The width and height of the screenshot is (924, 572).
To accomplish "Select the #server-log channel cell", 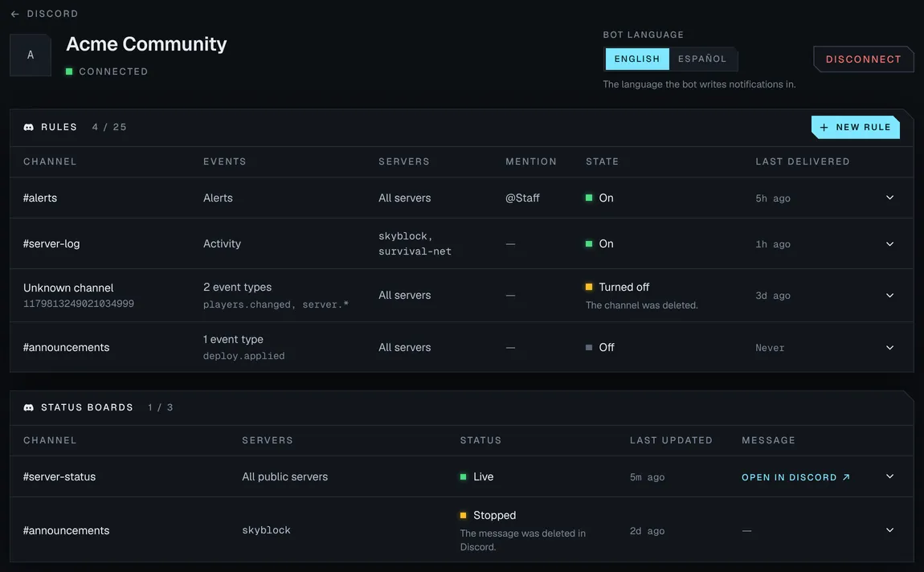I will click(x=51, y=244).
